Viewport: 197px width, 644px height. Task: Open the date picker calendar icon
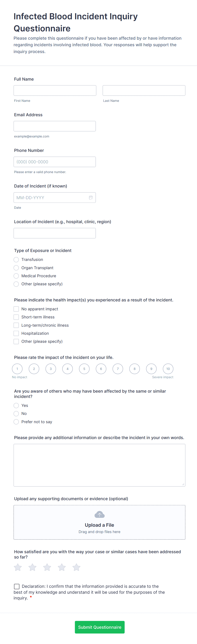[x=91, y=197]
